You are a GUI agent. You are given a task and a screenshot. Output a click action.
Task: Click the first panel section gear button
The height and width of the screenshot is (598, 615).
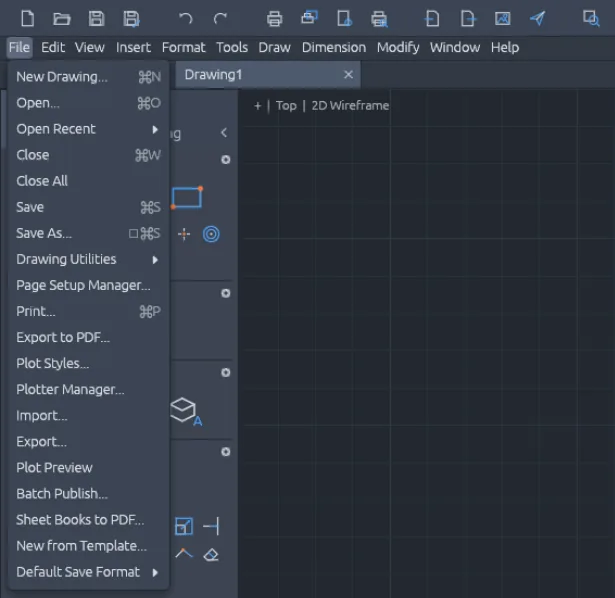pos(226,160)
